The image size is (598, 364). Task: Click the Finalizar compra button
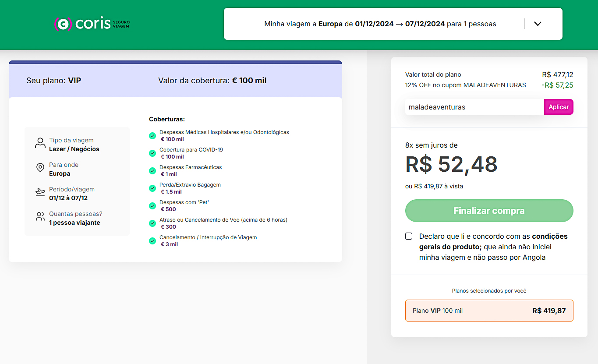pyautogui.click(x=489, y=211)
